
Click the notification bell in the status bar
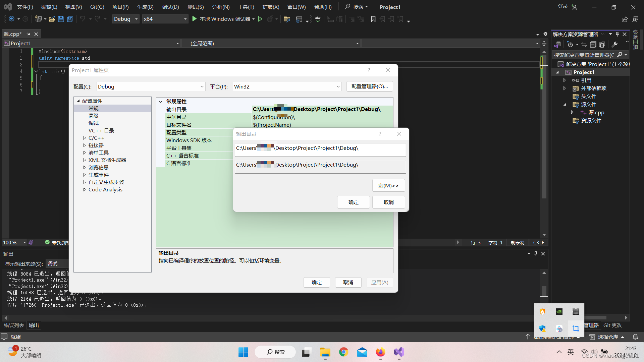pyautogui.click(x=635, y=337)
